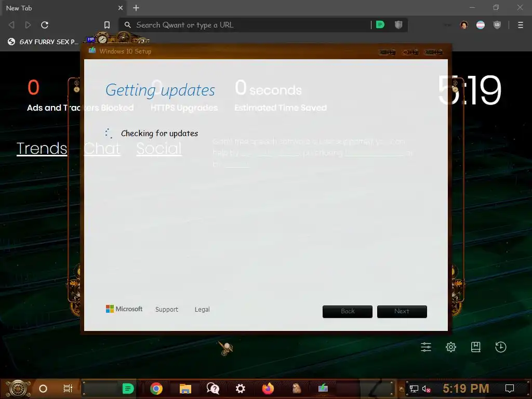
Task: Launch Firefox from taskbar
Action: click(268, 389)
